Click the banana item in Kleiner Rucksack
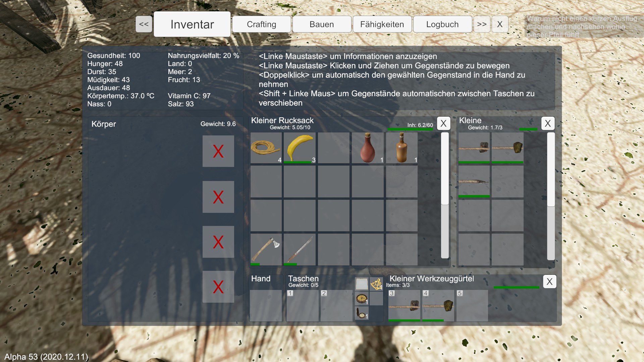 click(x=299, y=147)
